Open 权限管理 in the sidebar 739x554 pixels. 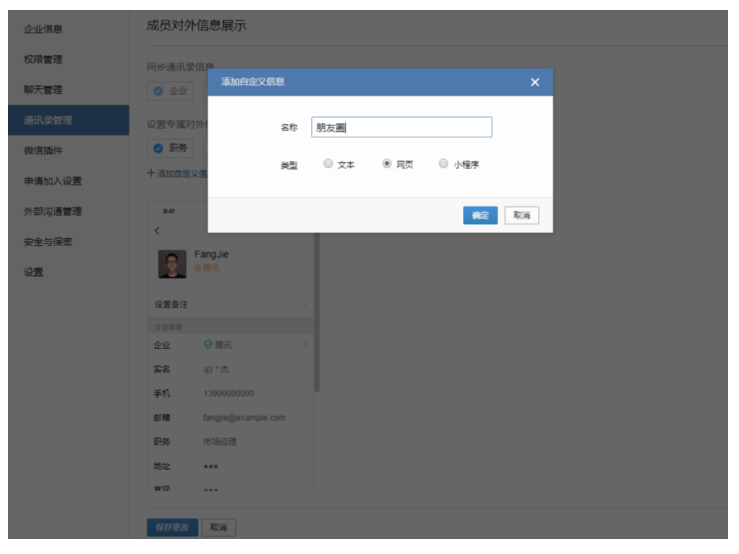(x=43, y=59)
